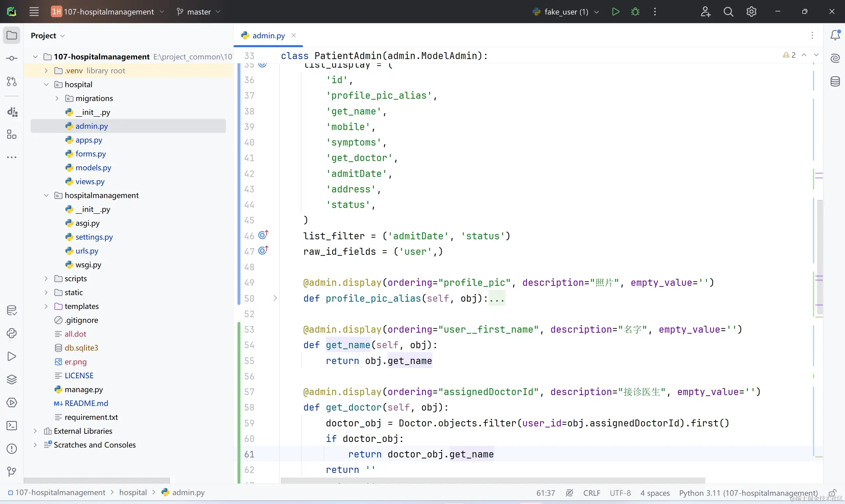The height and width of the screenshot is (504, 845).
Task: Click the CRLF line separator widget
Action: [x=591, y=493]
